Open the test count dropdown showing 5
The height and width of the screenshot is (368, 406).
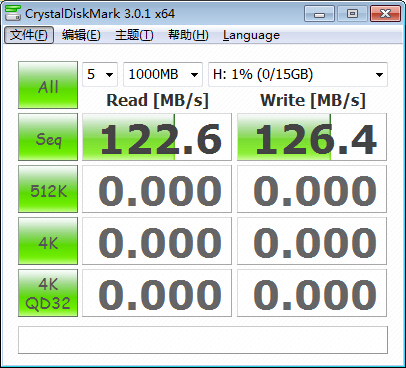pyautogui.click(x=100, y=74)
